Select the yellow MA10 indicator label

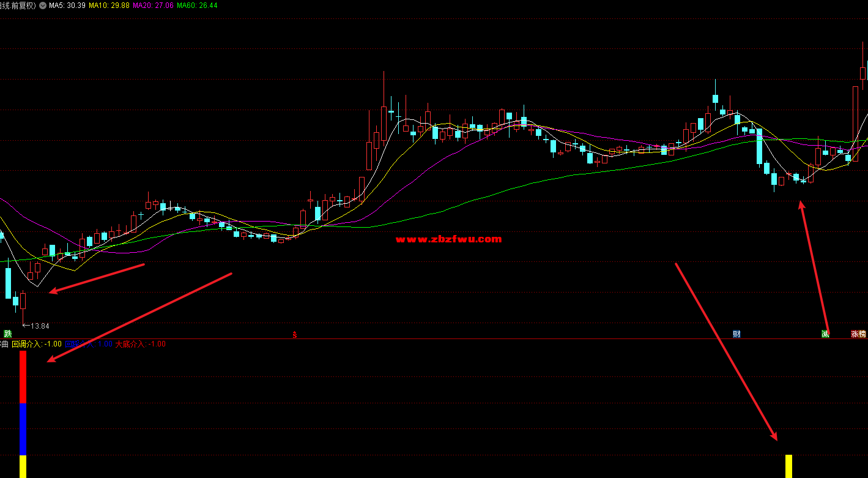pos(108,6)
